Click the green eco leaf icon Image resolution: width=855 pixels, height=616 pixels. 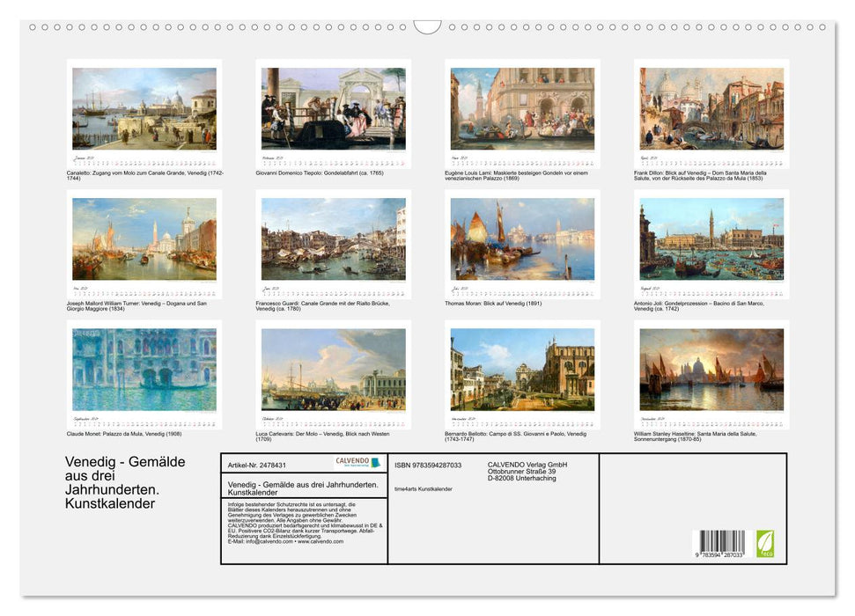765,544
